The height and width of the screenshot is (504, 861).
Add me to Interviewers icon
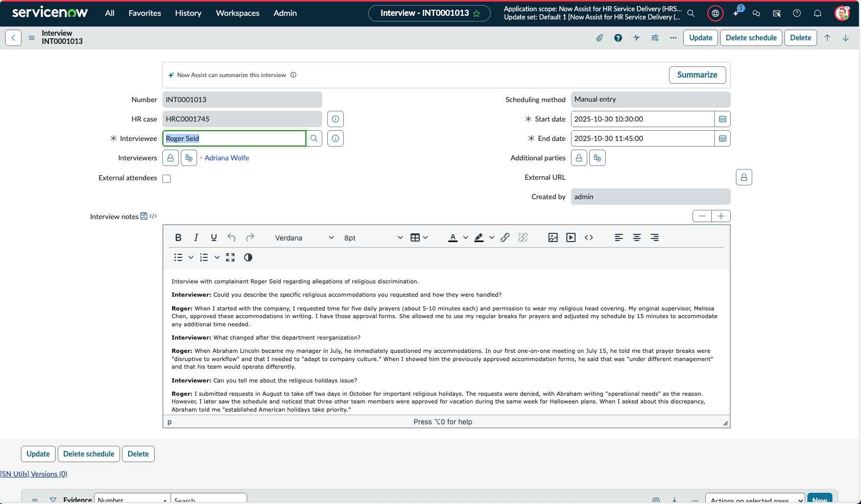(189, 158)
